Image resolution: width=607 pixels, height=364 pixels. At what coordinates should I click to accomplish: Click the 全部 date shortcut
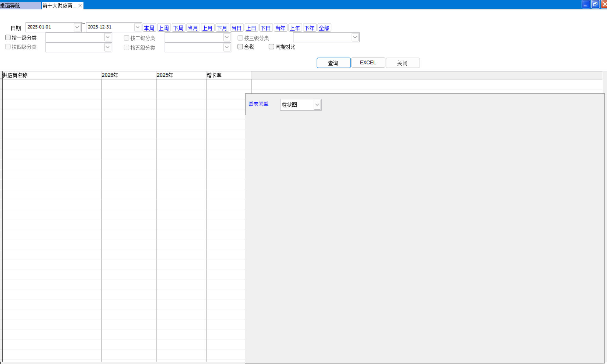324,28
